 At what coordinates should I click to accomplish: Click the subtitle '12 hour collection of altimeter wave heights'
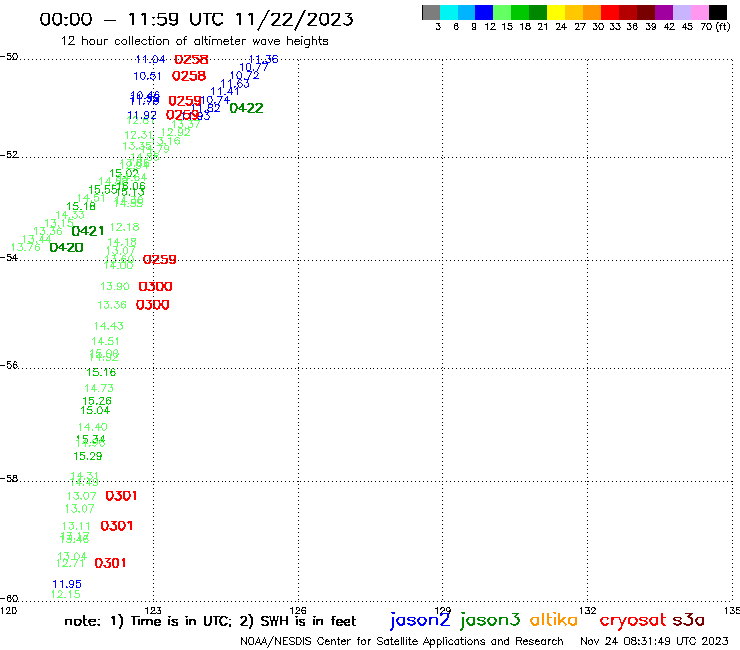click(x=194, y=41)
